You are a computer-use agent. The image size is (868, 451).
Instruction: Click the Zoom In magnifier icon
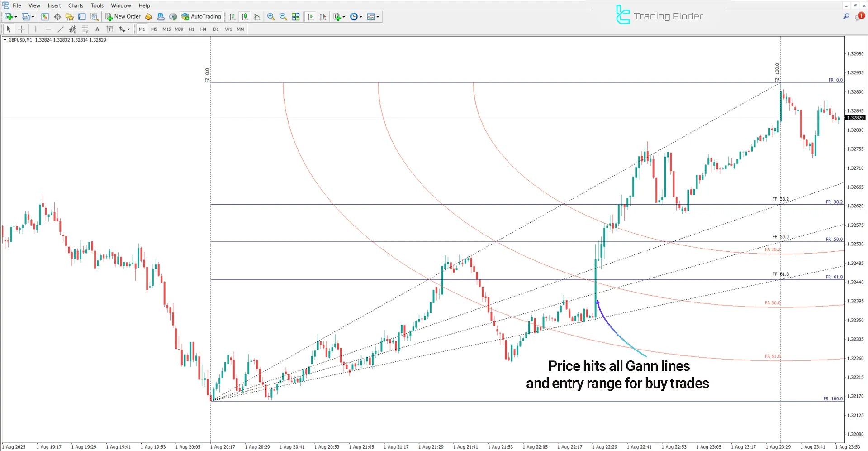tap(271, 17)
